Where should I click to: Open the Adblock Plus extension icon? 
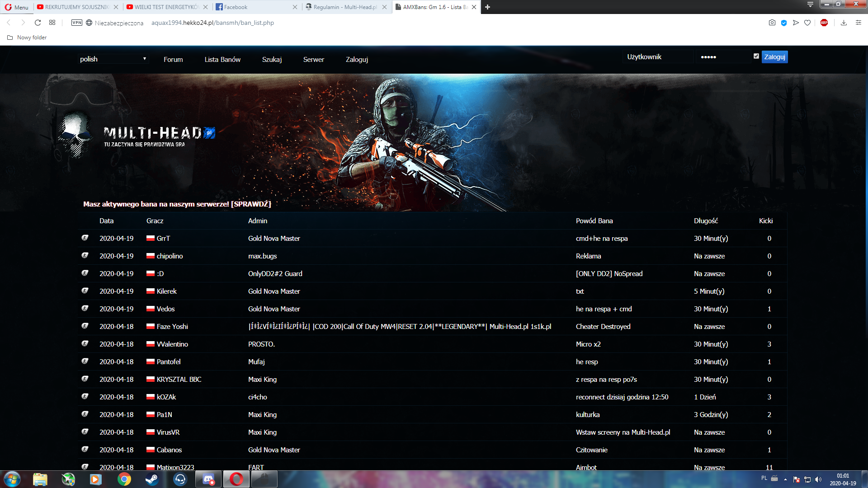point(824,23)
